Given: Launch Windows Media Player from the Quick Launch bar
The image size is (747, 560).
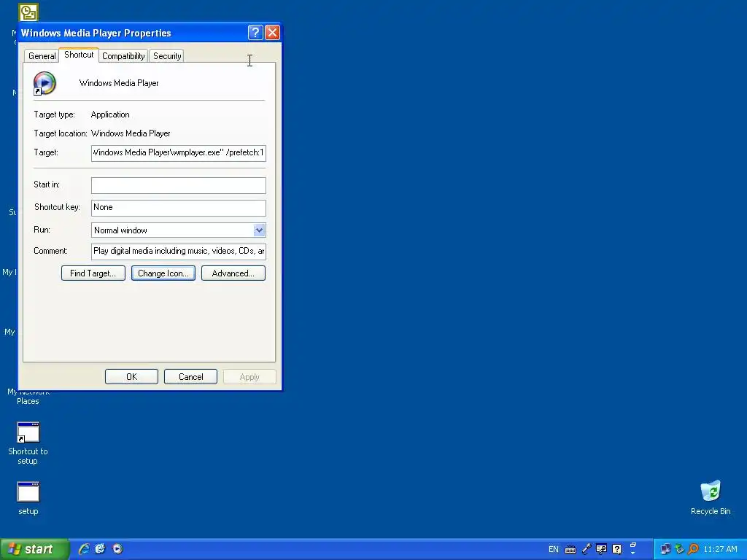Looking at the screenshot, I should (117, 549).
